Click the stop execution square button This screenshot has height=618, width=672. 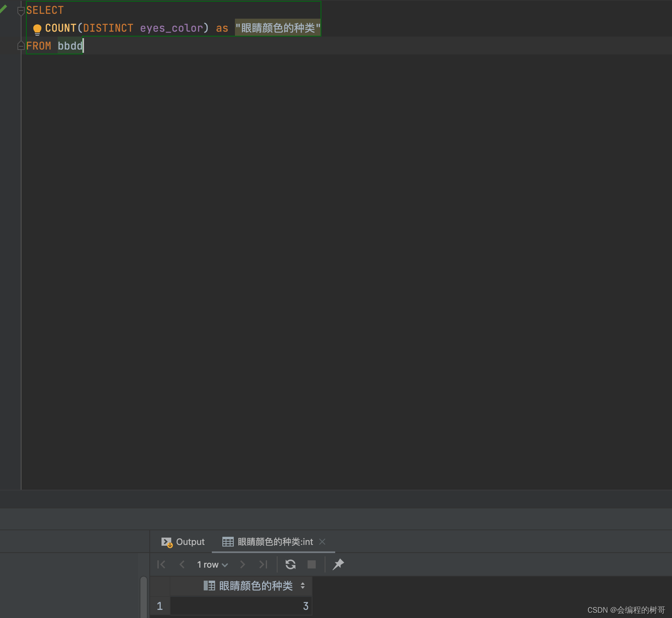click(x=312, y=564)
